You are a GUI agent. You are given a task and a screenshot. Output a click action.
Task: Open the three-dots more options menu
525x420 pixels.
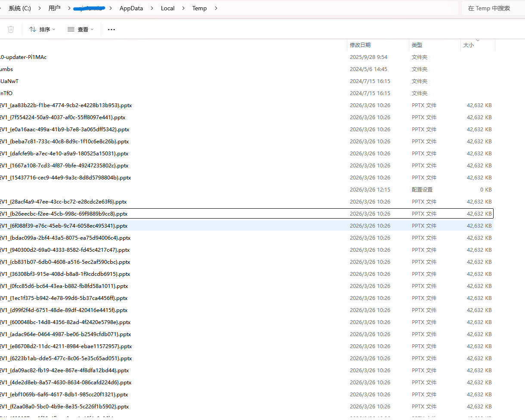point(111,29)
